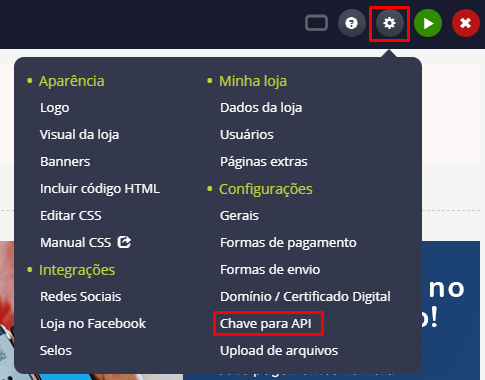
Task: Open Editar CSS option
Action: [x=71, y=216]
